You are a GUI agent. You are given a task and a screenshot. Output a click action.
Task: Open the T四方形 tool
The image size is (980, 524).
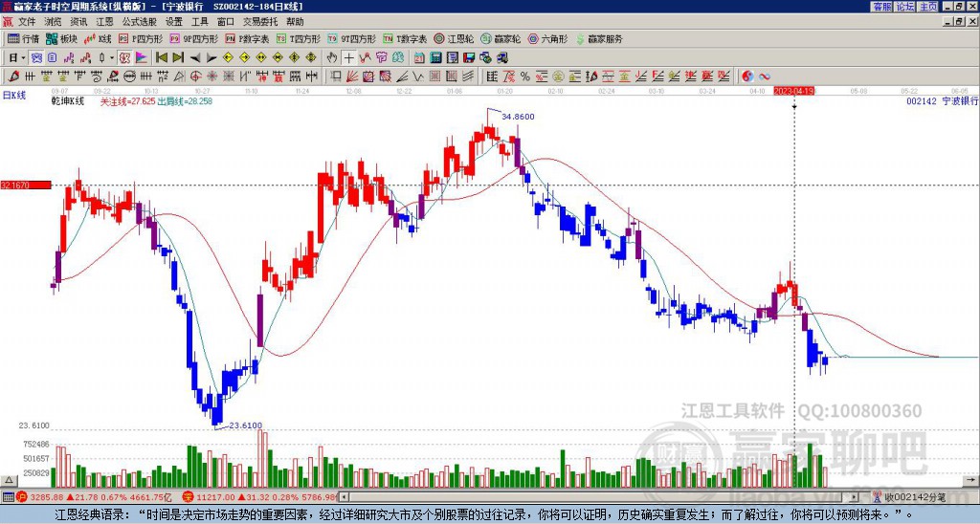[x=299, y=38]
